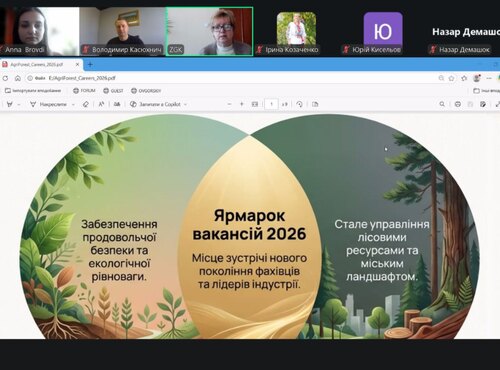
Task: Click the translate icon in PDF toolbar
Action: [117, 104]
